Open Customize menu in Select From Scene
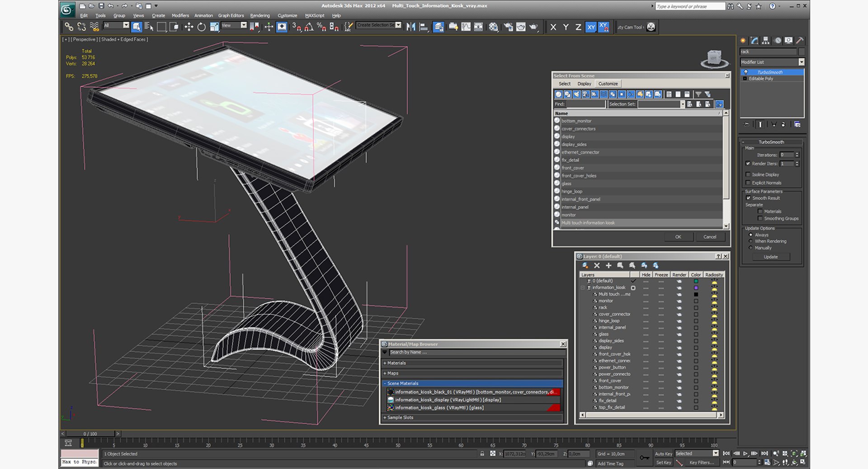 point(608,84)
